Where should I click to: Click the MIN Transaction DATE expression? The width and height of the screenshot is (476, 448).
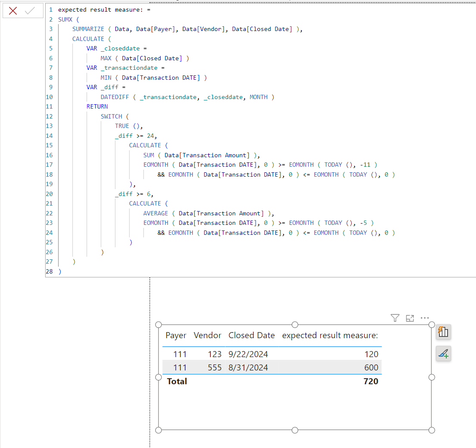154,78
